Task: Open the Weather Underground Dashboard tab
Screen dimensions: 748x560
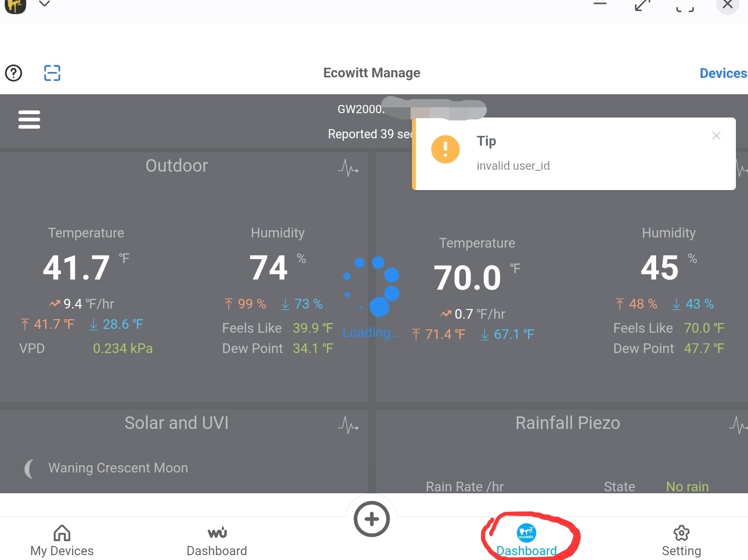Action: [x=217, y=541]
